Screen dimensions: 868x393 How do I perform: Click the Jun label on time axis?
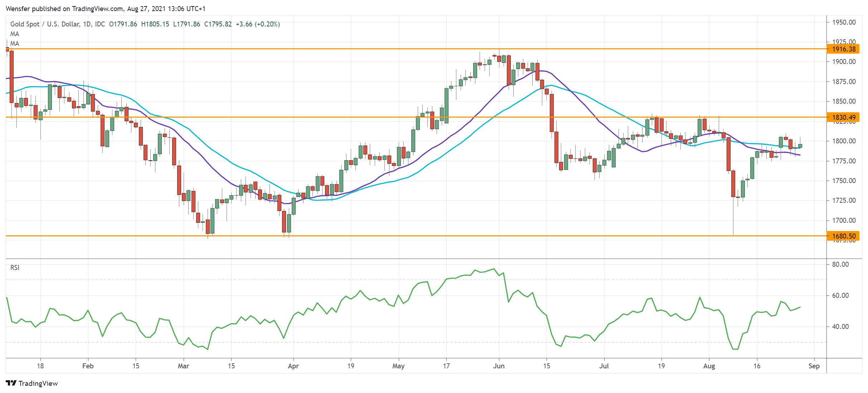(x=499, y=366)
